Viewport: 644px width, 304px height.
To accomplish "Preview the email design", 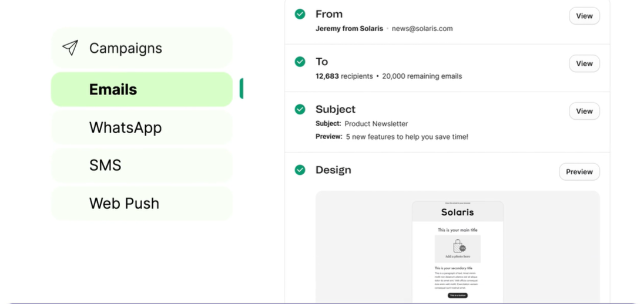I will pyautogui.click(x=579, y=172).
